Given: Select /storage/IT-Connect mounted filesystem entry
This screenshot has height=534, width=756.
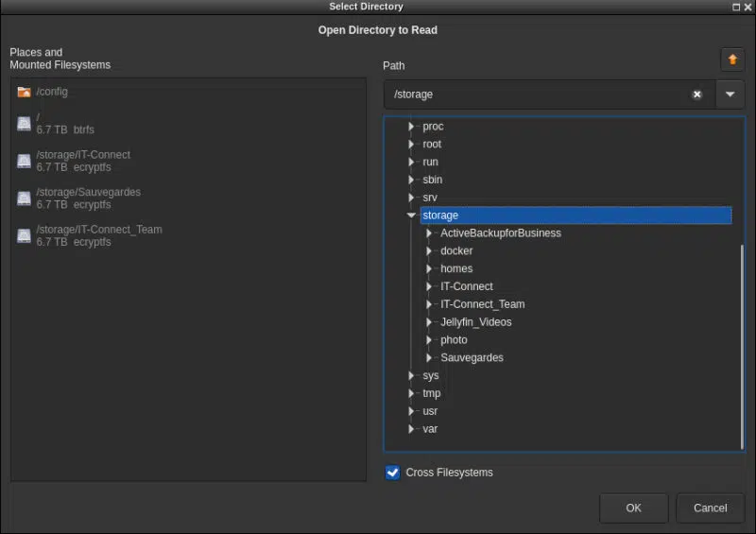Looking at the screenshot, I should [83, 161].
